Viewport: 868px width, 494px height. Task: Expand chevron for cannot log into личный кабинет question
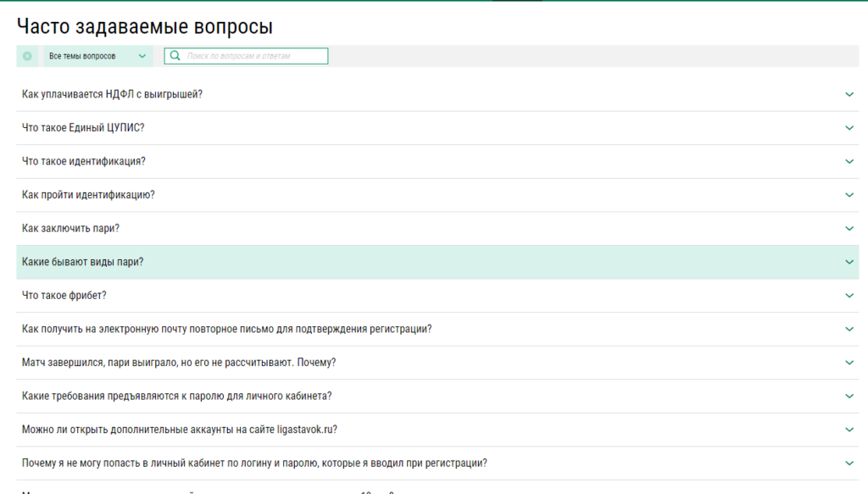click(x=849, y=463)
